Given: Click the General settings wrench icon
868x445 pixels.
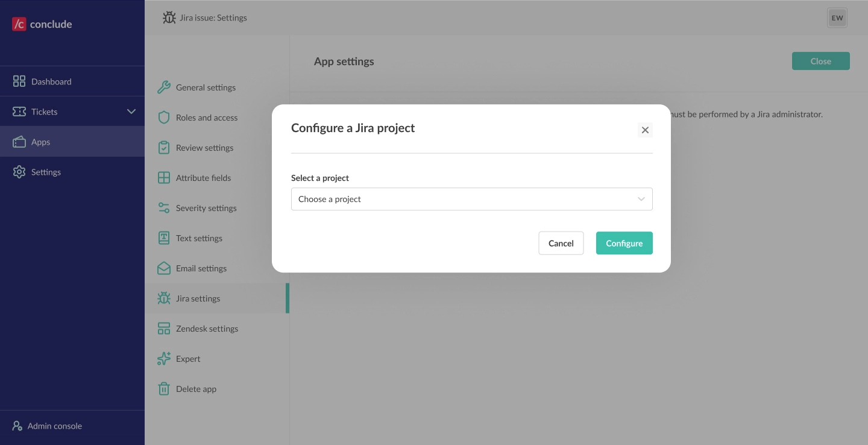Looking at the screenshot, I should pyautogui.click(x=164, y=87).
